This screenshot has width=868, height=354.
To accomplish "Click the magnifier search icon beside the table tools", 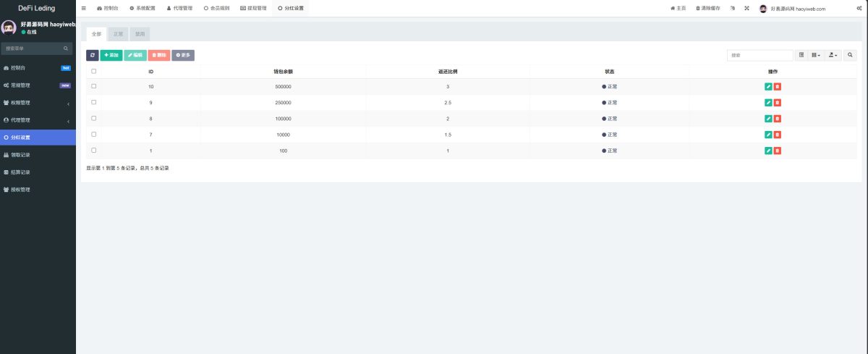I will pyautogui.click(x=849, y=55).
